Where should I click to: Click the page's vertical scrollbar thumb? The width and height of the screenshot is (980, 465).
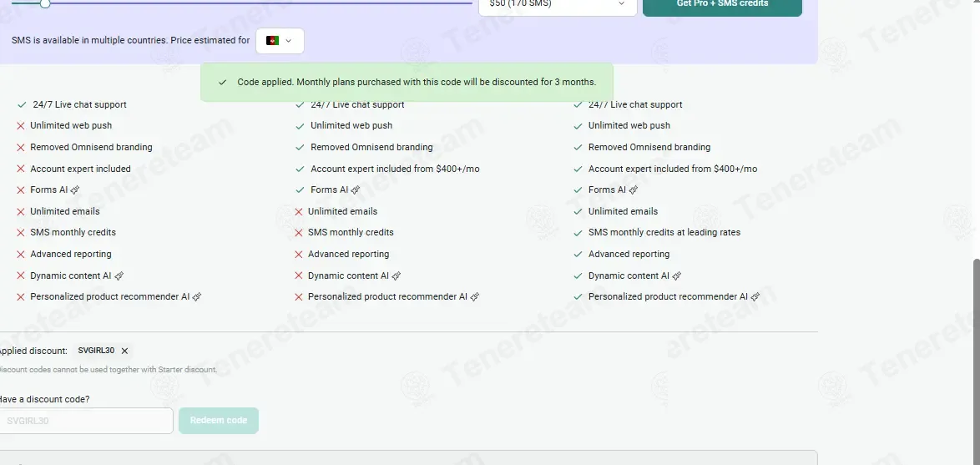point(977,362)
